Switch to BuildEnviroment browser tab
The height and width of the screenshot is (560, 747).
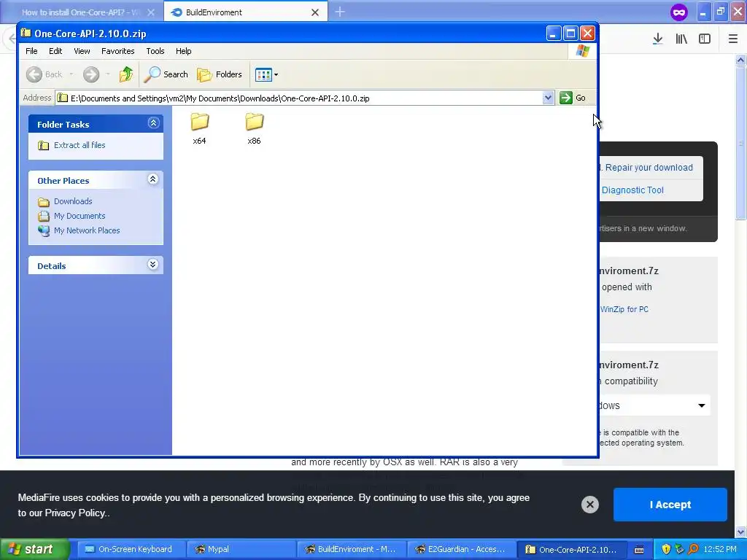[x=246, y=12]
